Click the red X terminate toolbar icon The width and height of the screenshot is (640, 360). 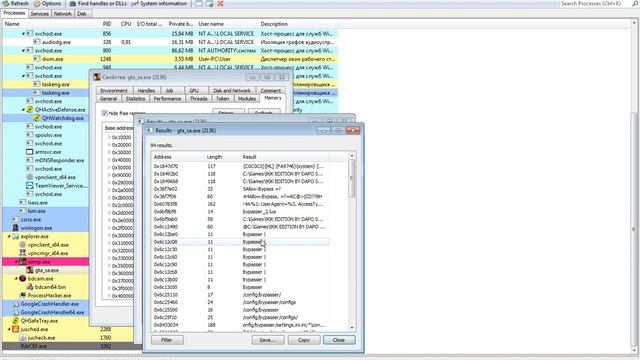click(220, 4)
